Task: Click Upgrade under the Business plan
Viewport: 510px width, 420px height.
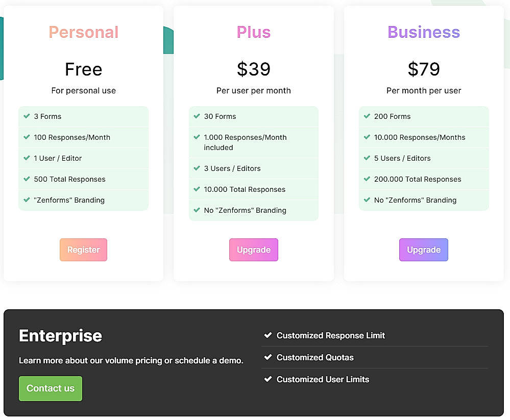Action: (x=423, y=250)
